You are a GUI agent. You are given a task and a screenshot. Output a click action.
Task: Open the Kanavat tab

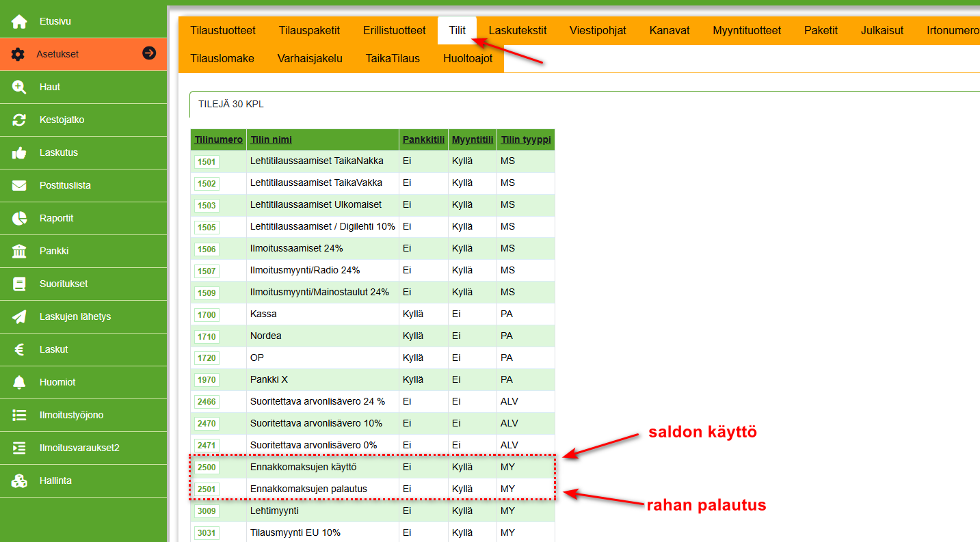click(670, 31)
